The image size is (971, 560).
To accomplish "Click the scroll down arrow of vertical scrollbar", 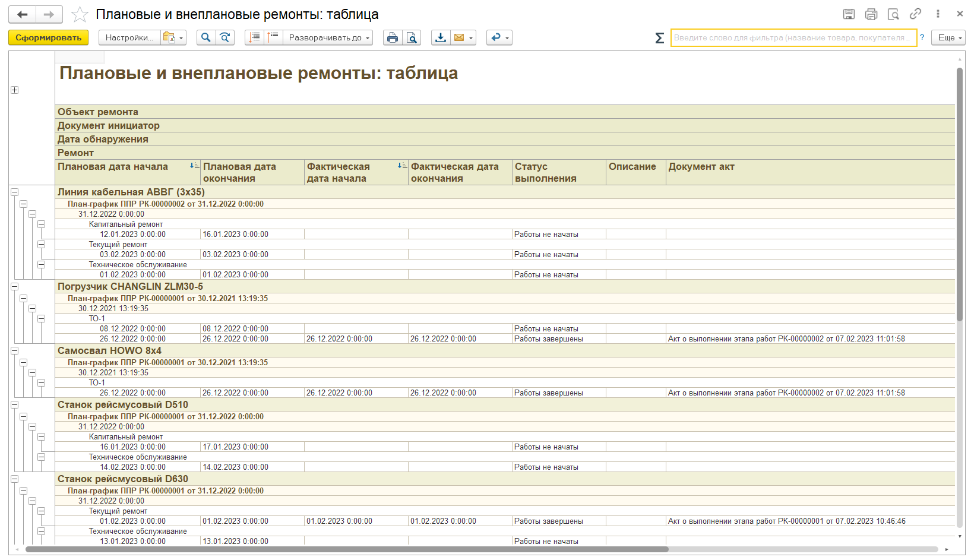I will [x=960, y=536].
